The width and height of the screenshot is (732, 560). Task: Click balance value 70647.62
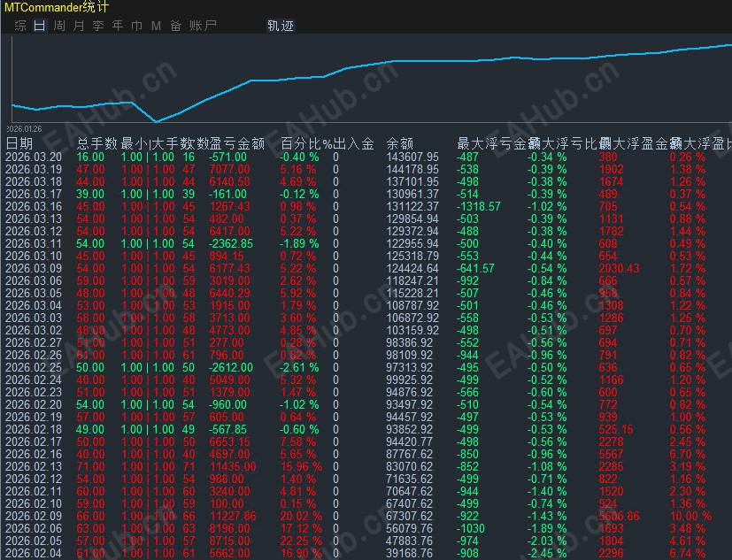click(410, 491)
